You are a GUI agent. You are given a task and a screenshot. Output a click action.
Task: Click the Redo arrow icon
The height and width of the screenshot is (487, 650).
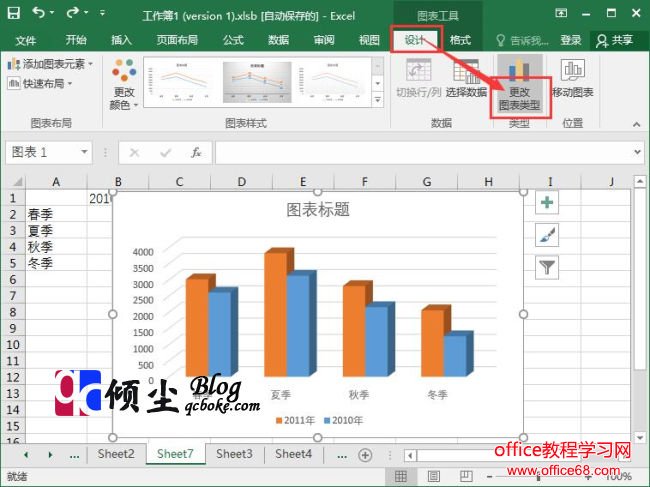pos(72,13)
